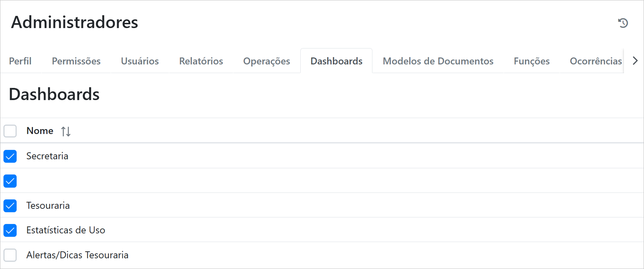Open the history clock icon
644x269 pixels.
pyautogui.click(x=623, y=23)
